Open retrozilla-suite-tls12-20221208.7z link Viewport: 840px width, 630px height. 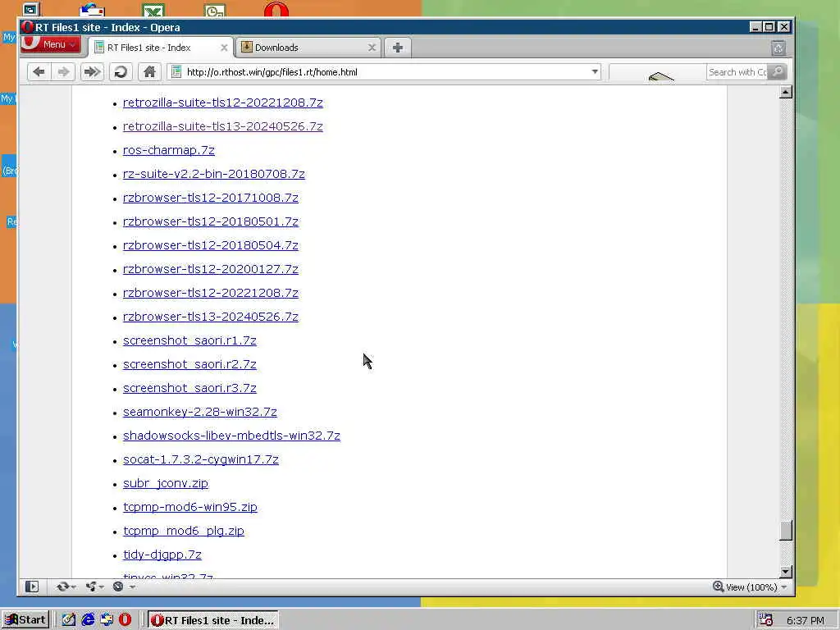coord(223,103)
